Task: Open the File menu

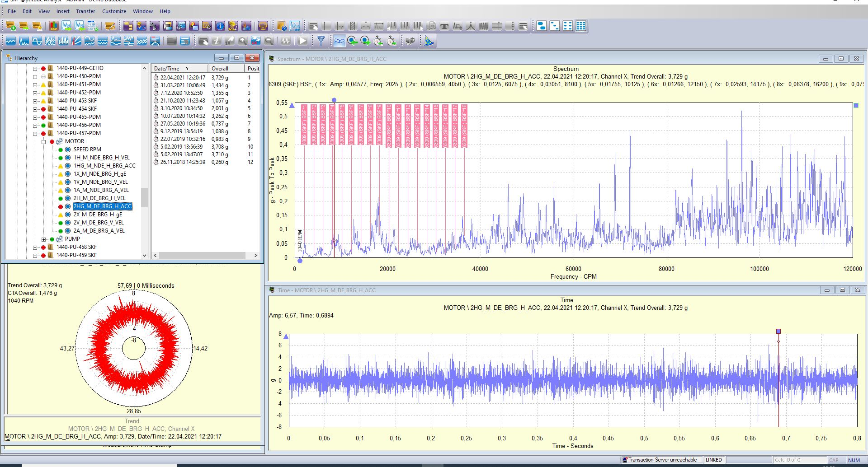Action: tap(12, 11)
